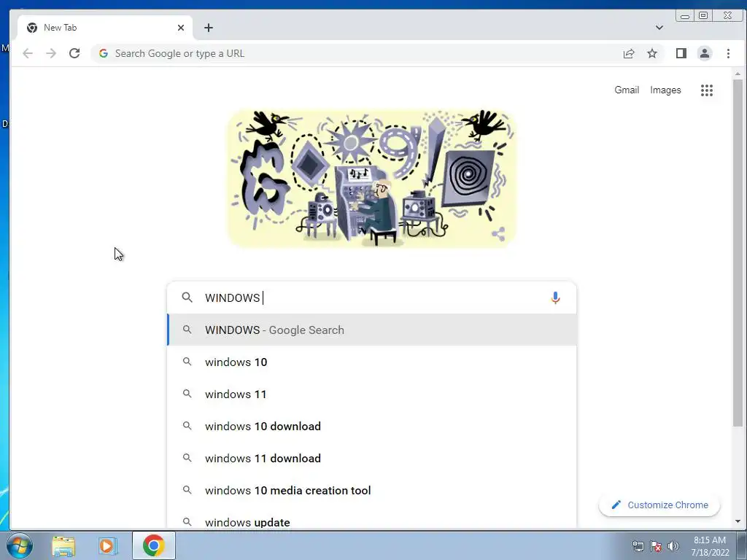
Task: Pick the 'windows 10 download' suggestion
Action: (x=371, y=426)
